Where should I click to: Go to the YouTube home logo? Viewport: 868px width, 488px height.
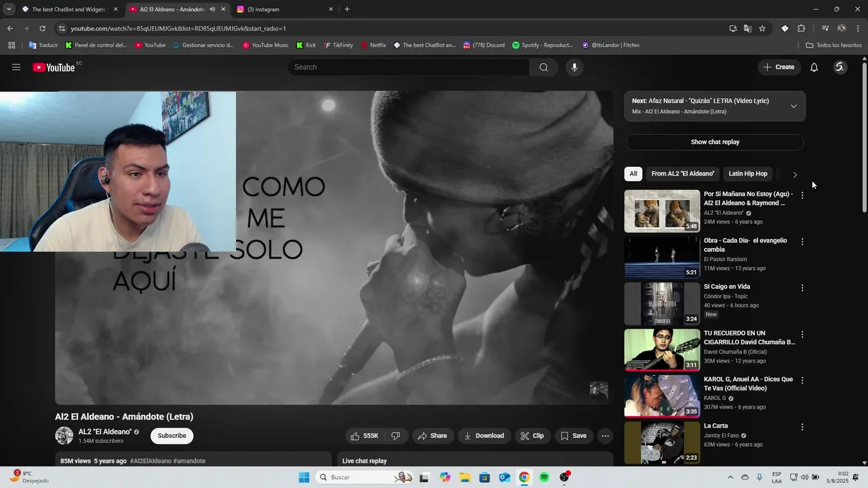[54, 67]
